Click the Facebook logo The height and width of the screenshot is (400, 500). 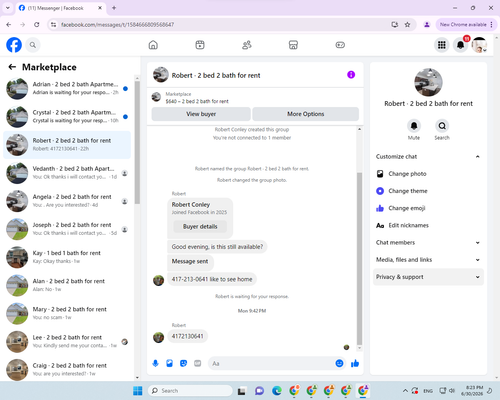point(14,45)
